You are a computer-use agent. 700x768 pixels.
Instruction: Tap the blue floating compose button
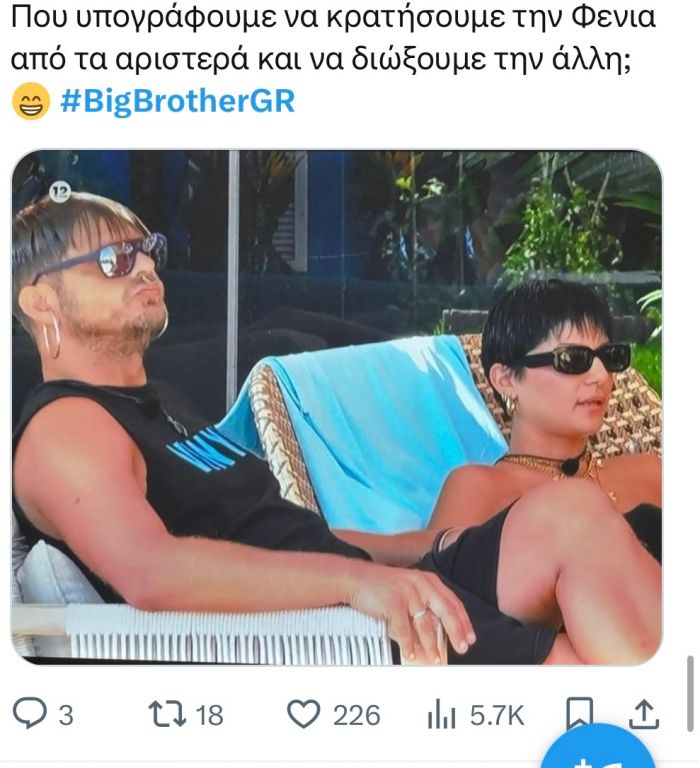(599, 747)
